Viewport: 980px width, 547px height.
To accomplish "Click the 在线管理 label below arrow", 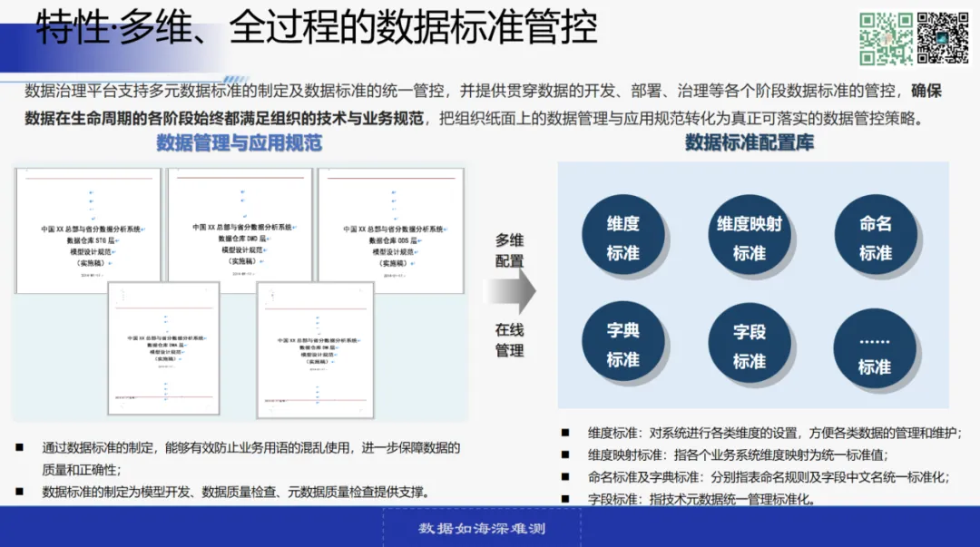I will [509, 340].
